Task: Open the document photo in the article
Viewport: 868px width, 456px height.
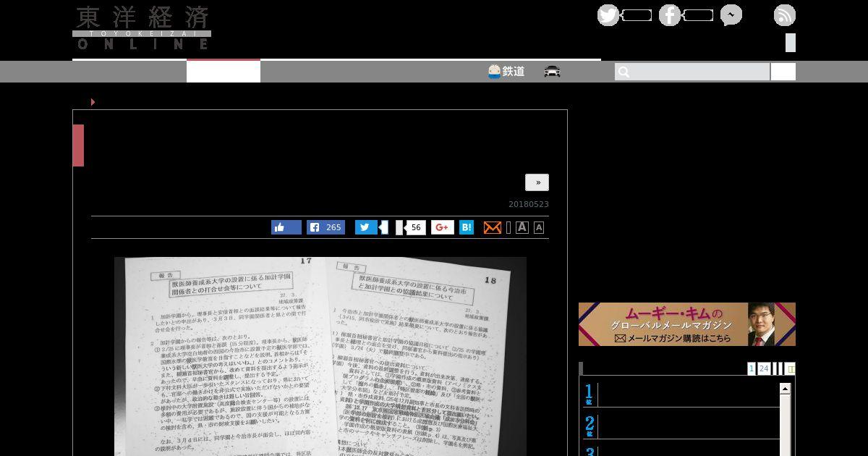Action: [320, 356]
